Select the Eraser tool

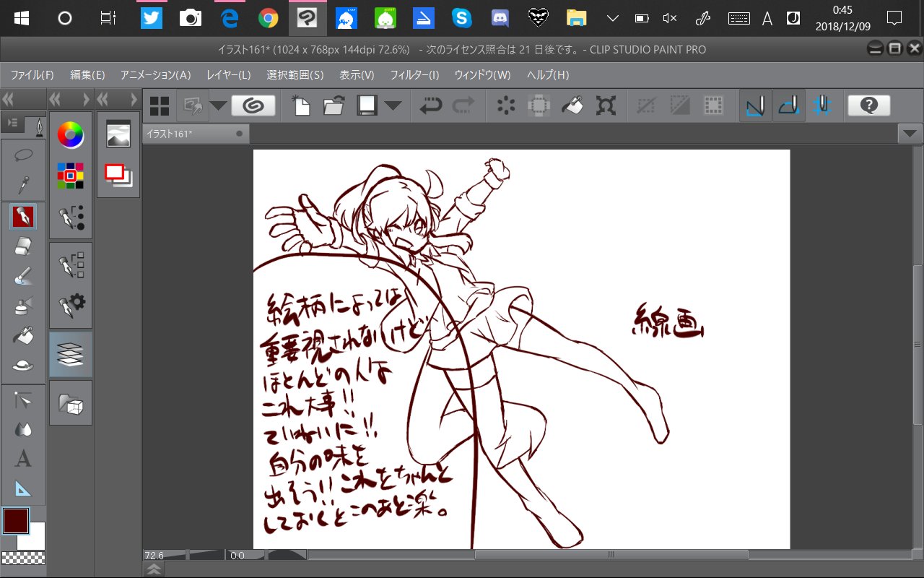coord(23,246)
